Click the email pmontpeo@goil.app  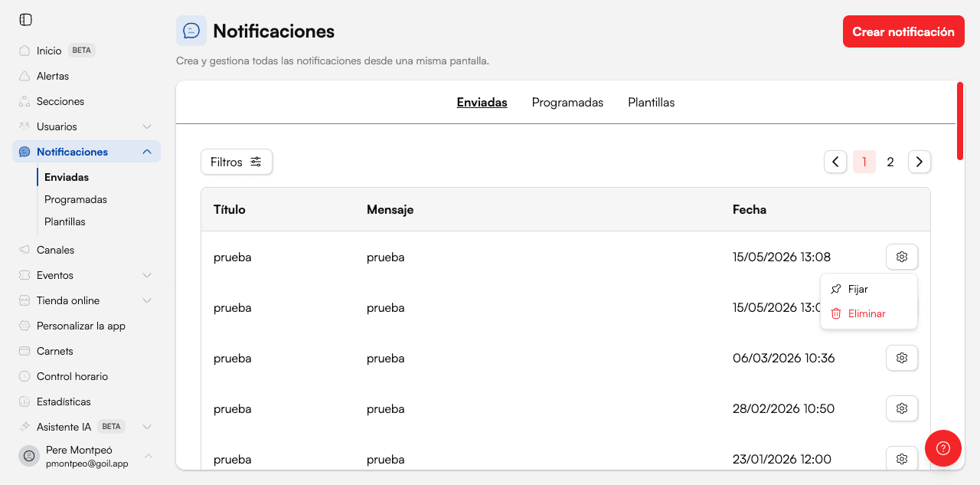(87, 464)
